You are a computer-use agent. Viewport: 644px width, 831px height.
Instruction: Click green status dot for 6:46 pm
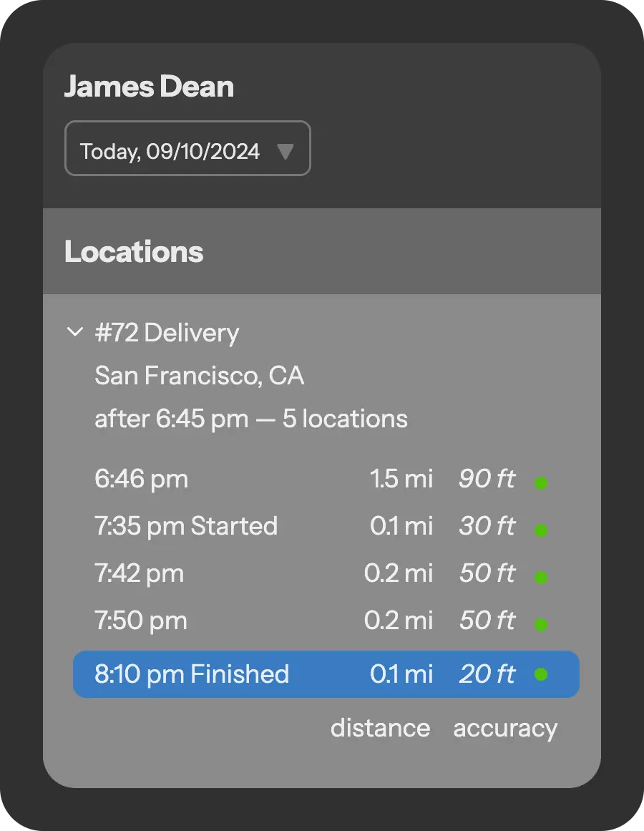tap(541, 483)
